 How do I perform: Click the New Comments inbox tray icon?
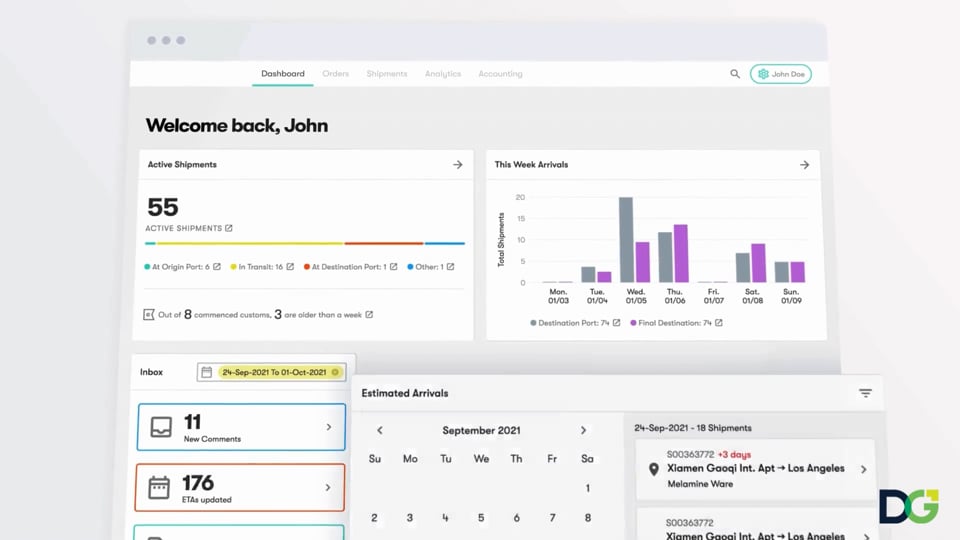pyautogui.click(x=161, y=427)
